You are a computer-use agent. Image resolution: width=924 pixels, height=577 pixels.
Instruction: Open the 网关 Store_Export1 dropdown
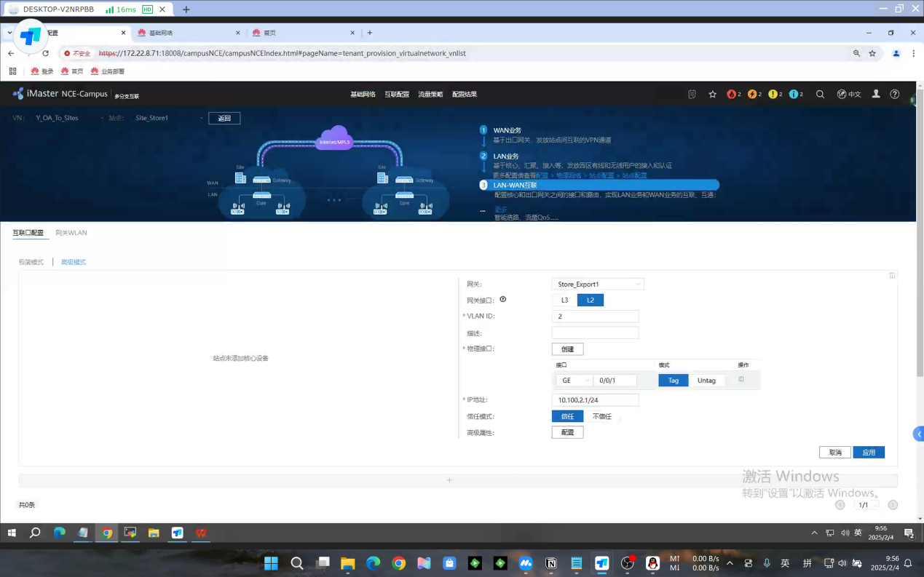point(598,284)
